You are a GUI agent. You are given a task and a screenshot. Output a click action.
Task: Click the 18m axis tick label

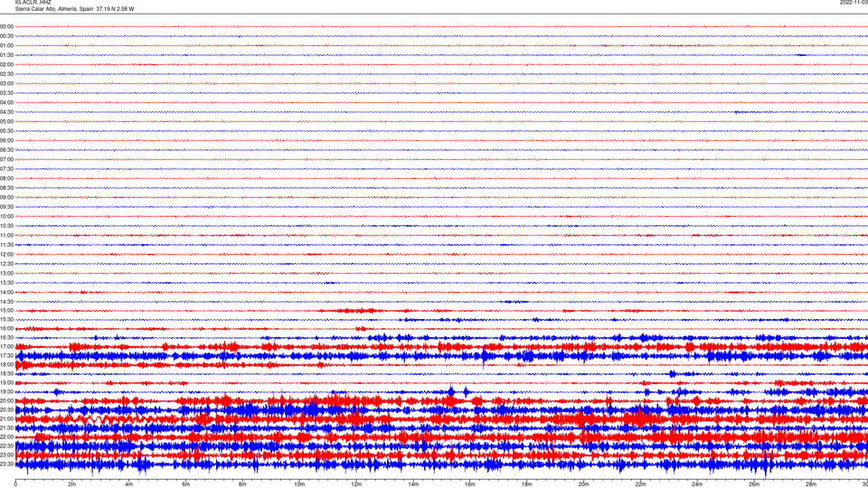pos(526,484)
